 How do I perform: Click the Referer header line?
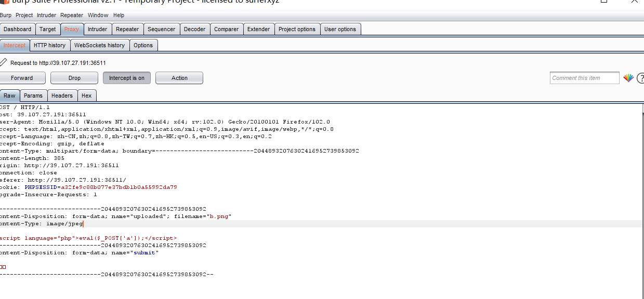click(63, 180)
